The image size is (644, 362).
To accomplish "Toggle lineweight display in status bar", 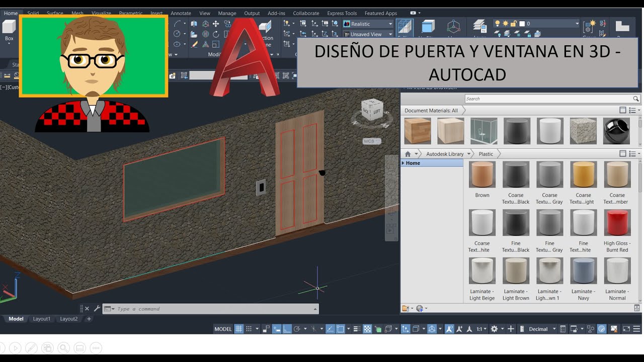I will (x=357, y=329).
